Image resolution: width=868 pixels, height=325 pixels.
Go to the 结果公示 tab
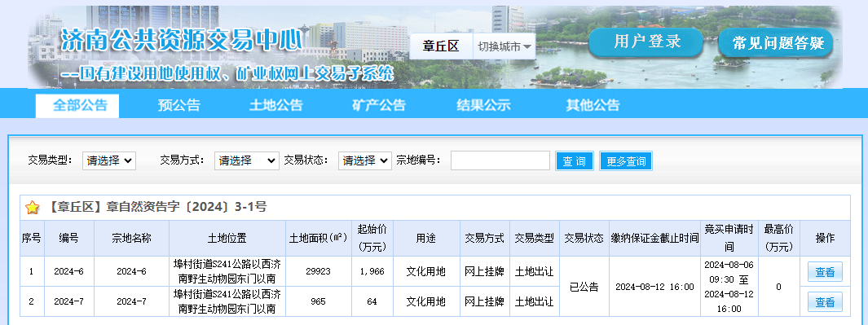[483, 105]
